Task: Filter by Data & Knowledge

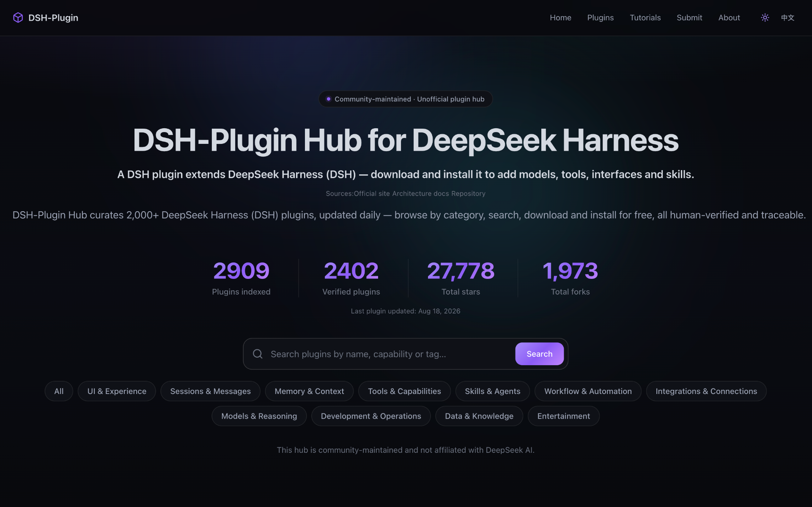Action: (x=479, y=416)
